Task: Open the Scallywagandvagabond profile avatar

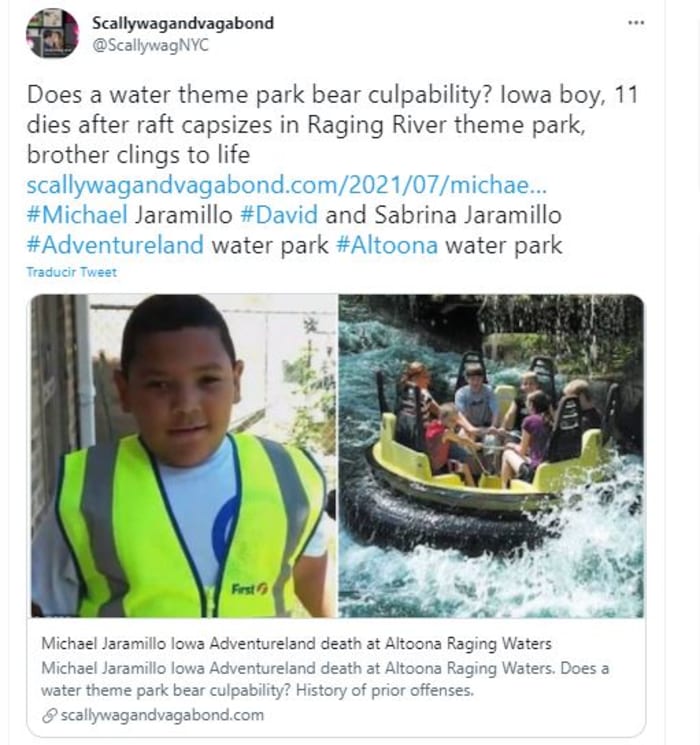Action: (x=52, y=33)
